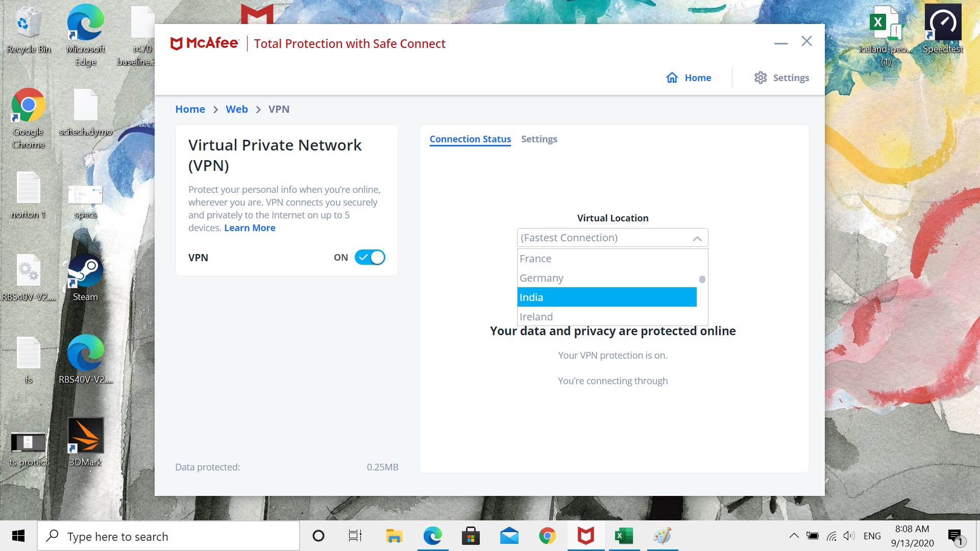Click Learn More about VPN link
Image resolution: width=980 pixels, height=551 pixels.
pos(250,228)
